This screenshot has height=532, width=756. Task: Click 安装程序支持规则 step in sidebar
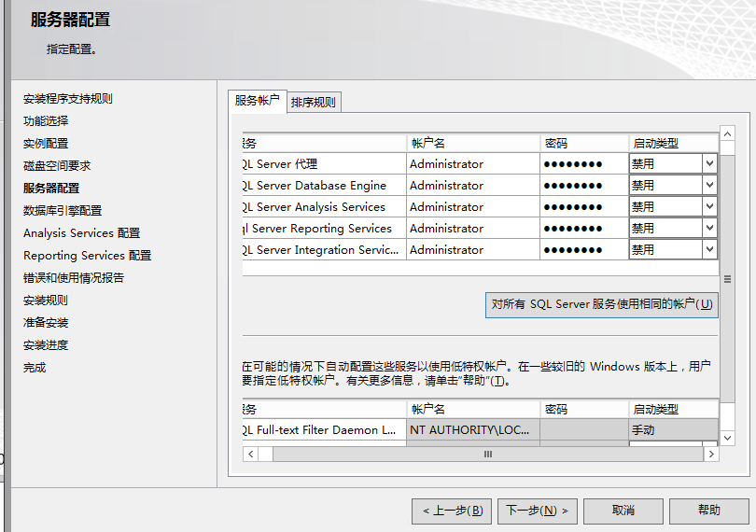67,99
